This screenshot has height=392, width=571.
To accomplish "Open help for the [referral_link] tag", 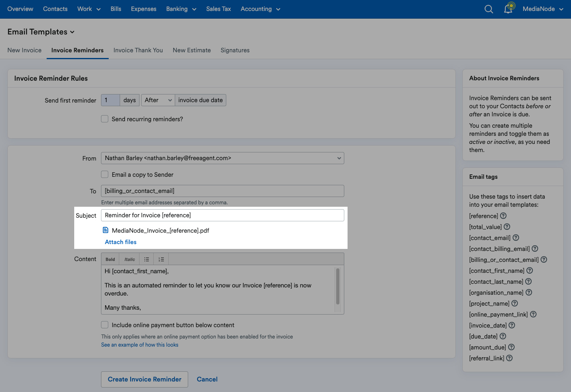I will pos(509,358).
